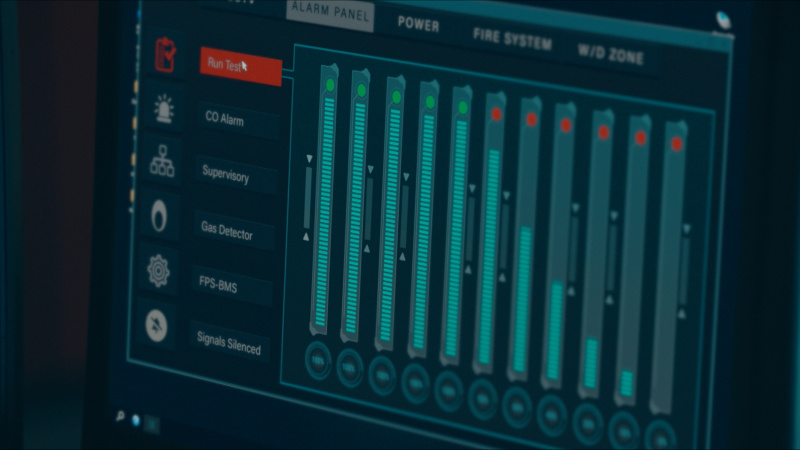Toggle the red indicator on last meter
Screen dimensions: 800x450
pos(677,144)
